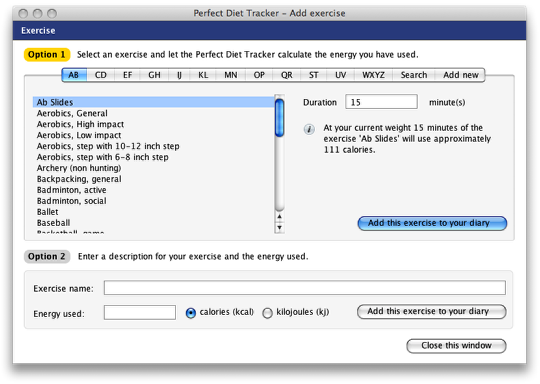Select 'Badminton, active' in the list
The width and height of the screenshot is (540, 384).
pos(154,190)
